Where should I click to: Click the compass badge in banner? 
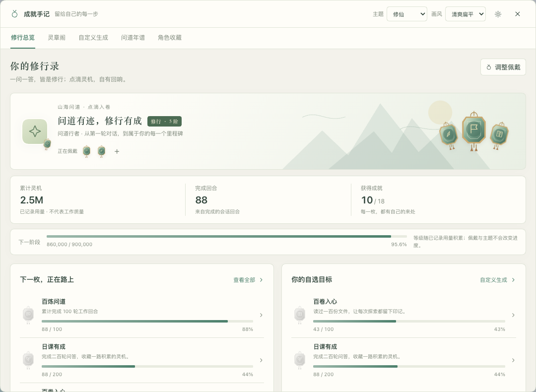point(448,135)
